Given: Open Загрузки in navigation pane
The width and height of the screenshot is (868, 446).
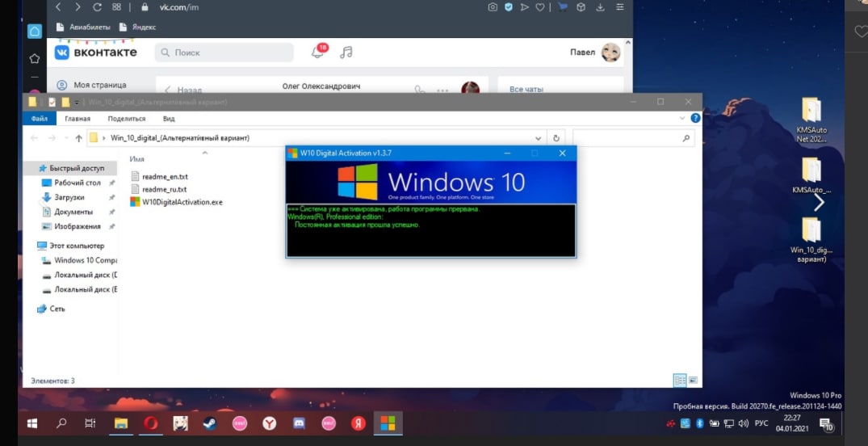Looking at the screenshot, I should [x=63, y=197].
